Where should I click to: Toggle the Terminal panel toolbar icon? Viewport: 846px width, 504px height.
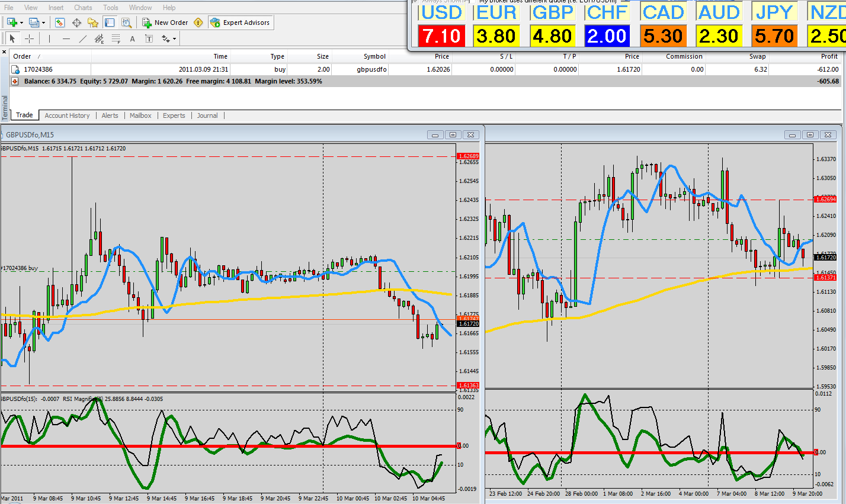(x=110, y=23)
